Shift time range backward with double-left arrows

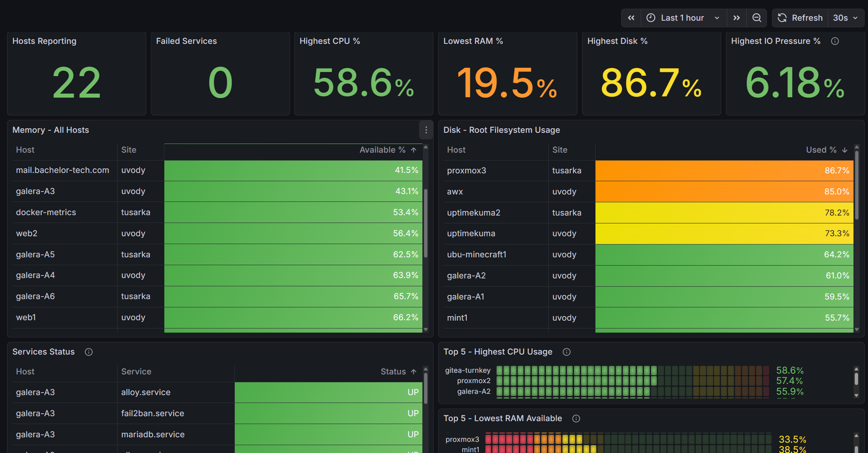[x=631, y=18]
